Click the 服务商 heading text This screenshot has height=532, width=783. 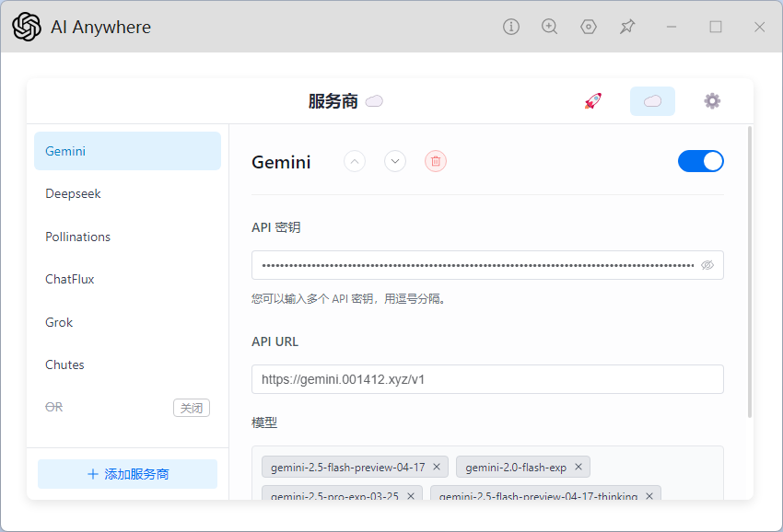click(333, 101)
